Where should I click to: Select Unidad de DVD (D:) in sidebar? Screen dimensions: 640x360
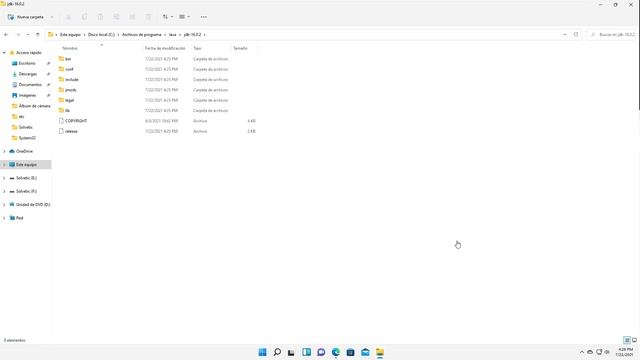point(33,204)
